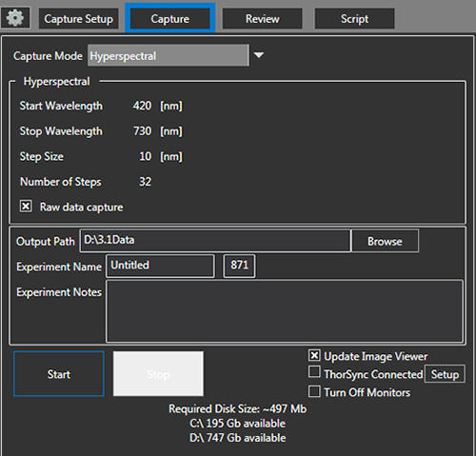The image size is (476, 456).
Task: Click the Hyperspectral capture mode field
Action: pos(169,55)
